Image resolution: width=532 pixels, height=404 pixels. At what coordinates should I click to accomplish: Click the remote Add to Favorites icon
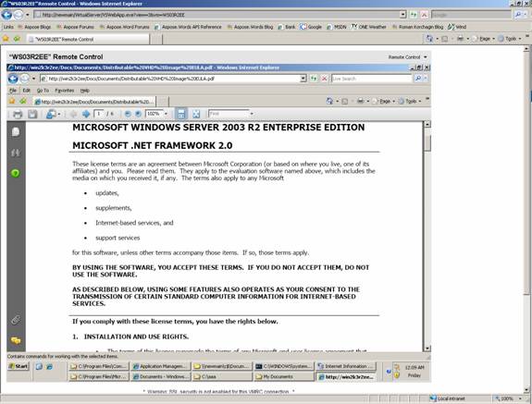(x=23, y=101)
